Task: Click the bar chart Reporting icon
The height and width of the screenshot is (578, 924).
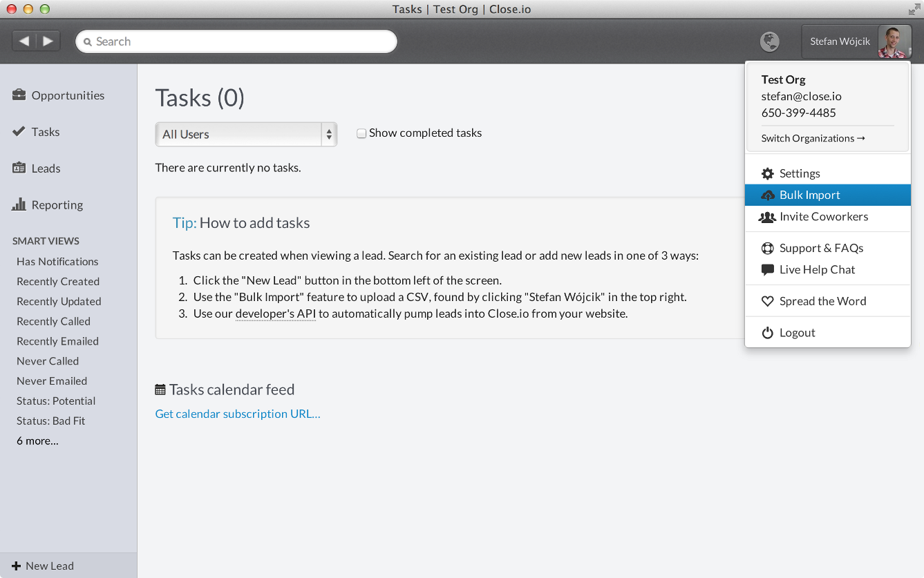Action: (19, 204)
